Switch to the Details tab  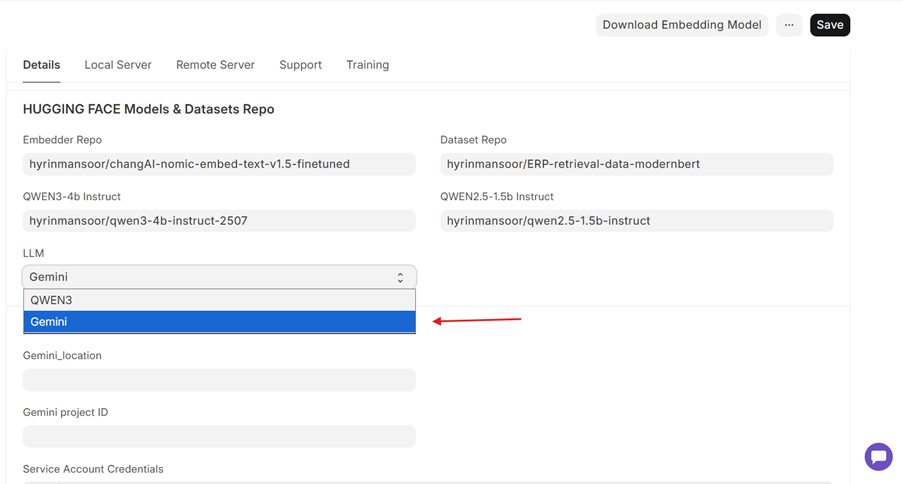[42, 65]
